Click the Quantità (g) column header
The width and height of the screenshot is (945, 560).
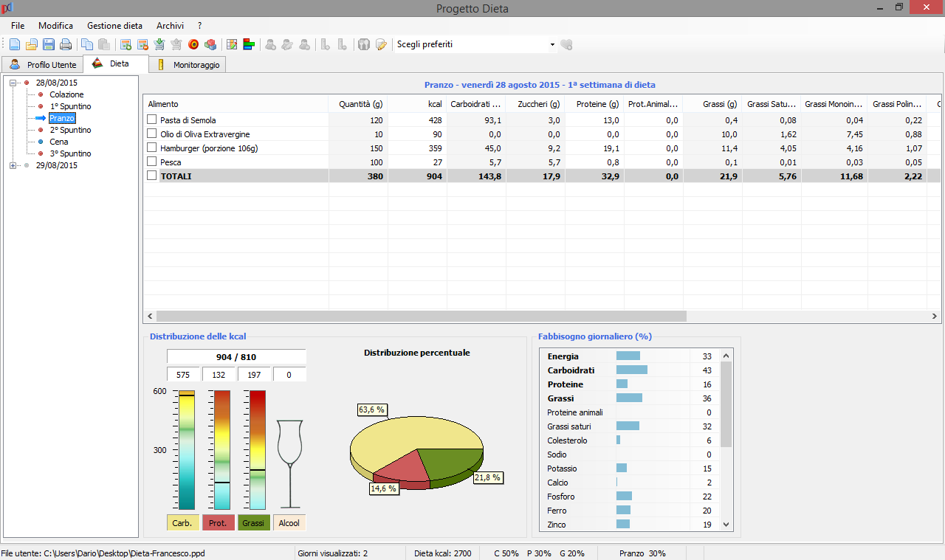coord(360,104)
